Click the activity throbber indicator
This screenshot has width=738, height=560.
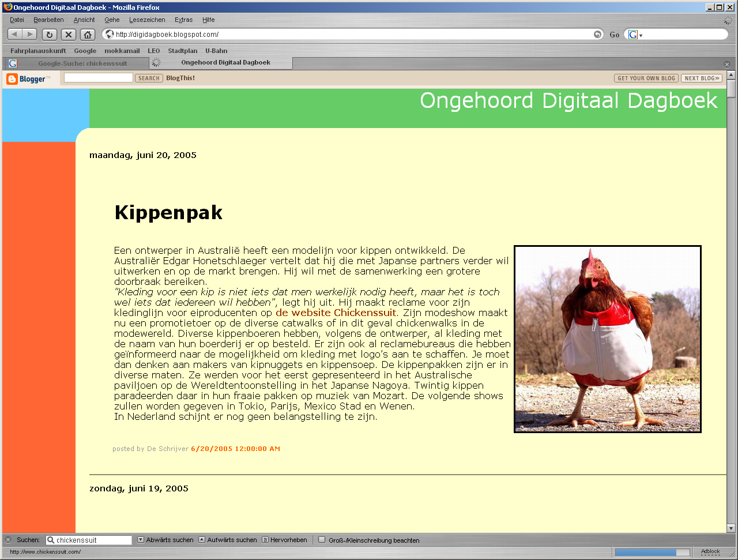tap(728, 20)
